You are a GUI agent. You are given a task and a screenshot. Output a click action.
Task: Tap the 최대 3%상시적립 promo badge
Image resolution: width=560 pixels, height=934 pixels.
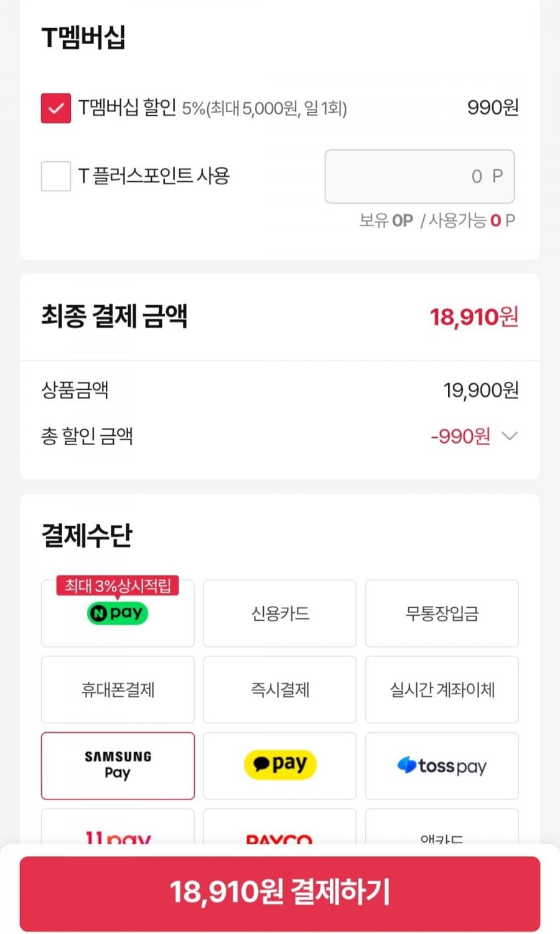click(118, 585)
